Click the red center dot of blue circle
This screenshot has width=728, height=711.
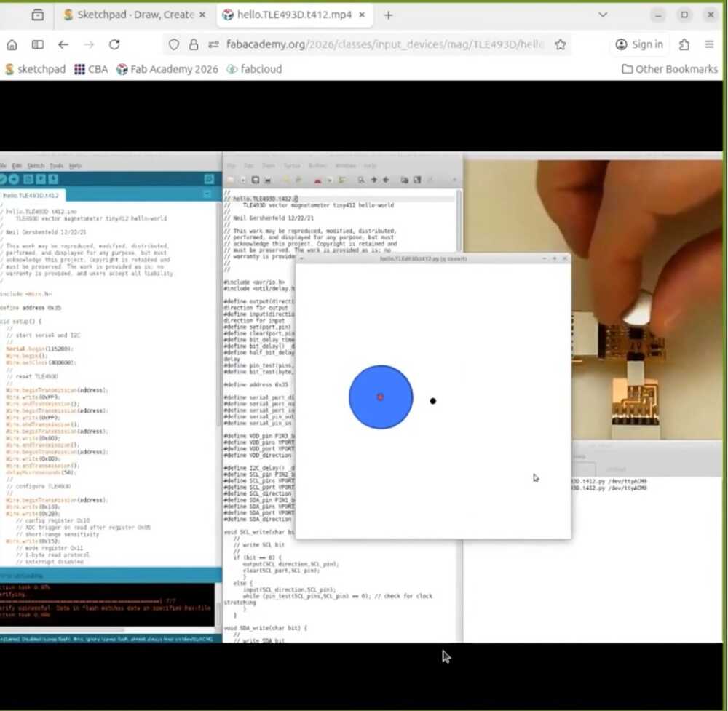[x=380, y=397]
